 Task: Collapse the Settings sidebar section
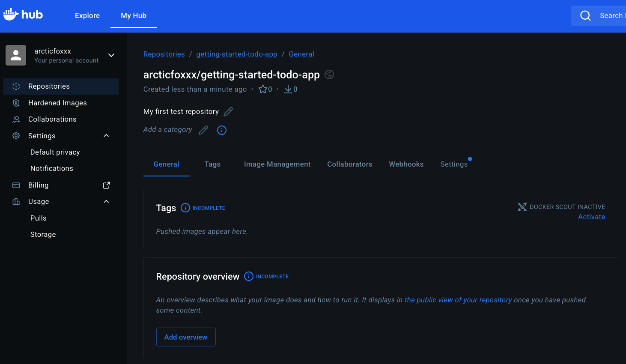click(107, 136)
